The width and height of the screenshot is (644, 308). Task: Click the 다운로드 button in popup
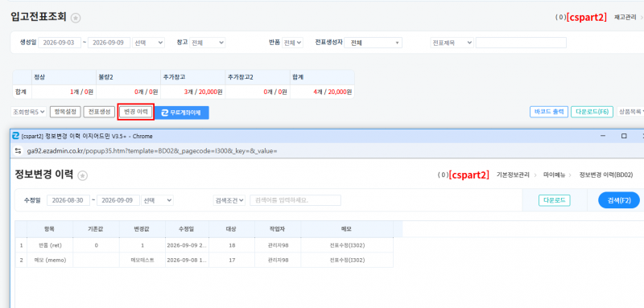(555, 200)
